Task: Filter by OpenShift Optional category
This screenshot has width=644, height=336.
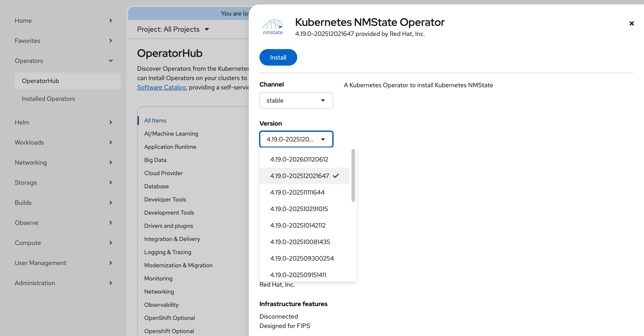Action: click(x=169, y=318)
